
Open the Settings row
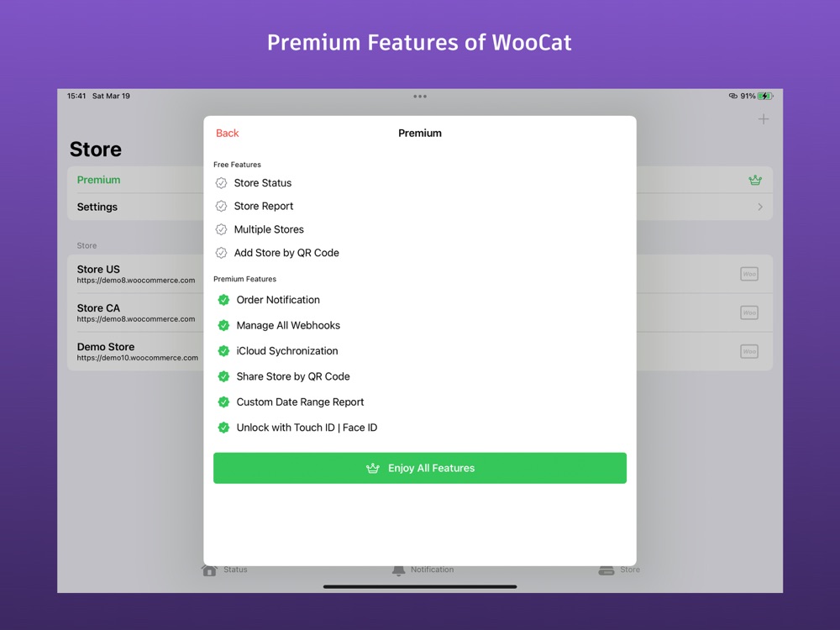(419, 207)
